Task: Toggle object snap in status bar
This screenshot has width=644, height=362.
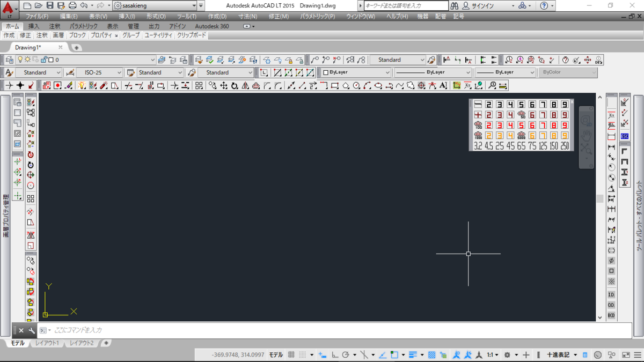Action: pyautogui.click(x=394, y=354)
